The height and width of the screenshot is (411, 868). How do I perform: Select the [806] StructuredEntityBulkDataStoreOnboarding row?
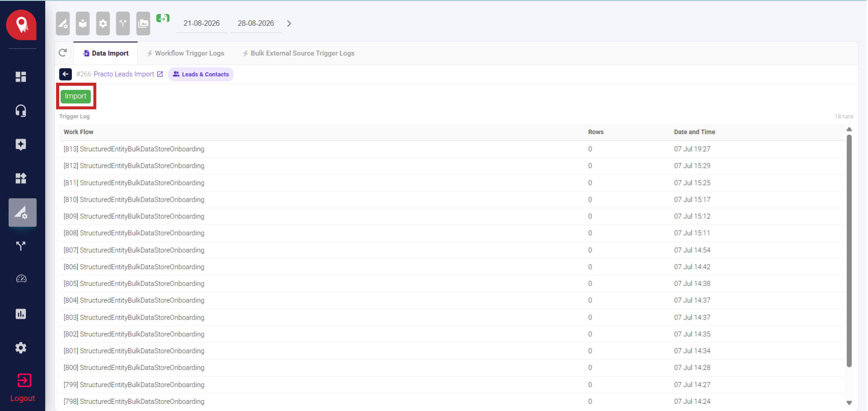pos(452,267)
